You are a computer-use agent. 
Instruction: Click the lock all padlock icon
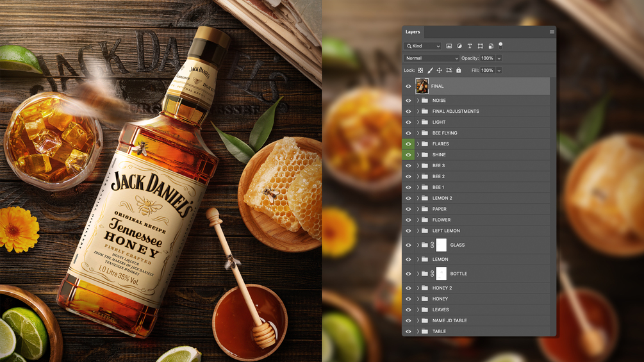[458, 70]
